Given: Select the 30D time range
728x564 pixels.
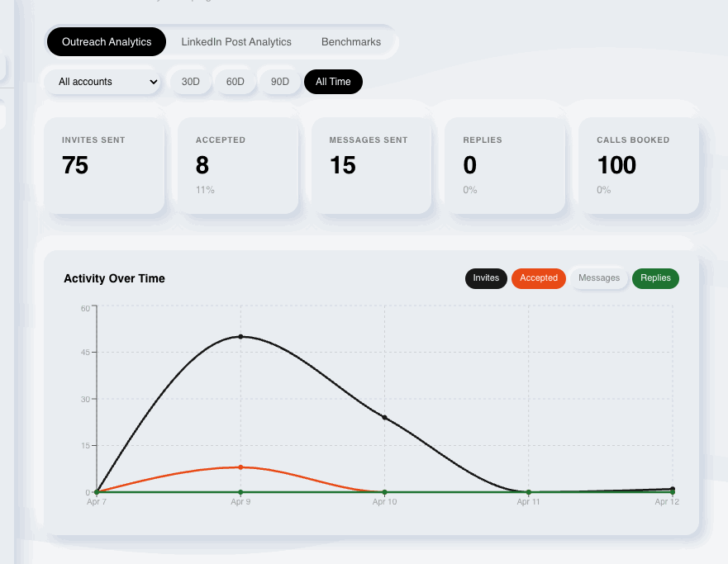Looking at the screenshot, I should click(x=191, y=82).
